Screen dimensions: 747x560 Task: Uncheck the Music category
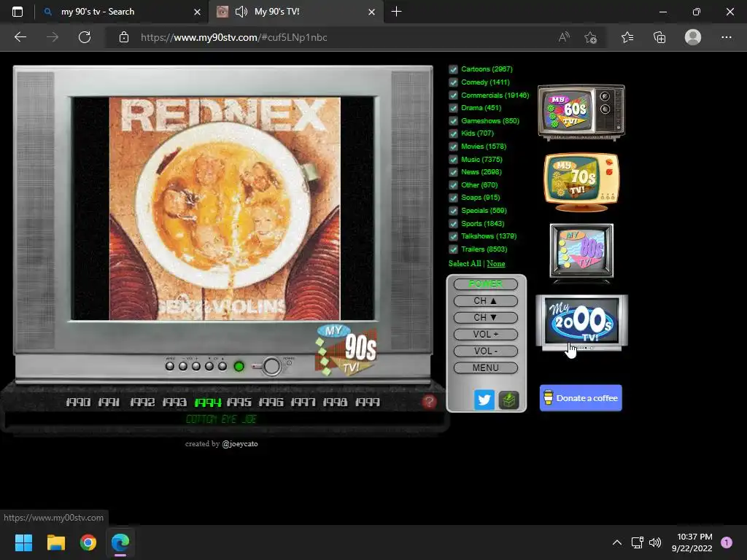pyautogui.click(x=454, y=160)
